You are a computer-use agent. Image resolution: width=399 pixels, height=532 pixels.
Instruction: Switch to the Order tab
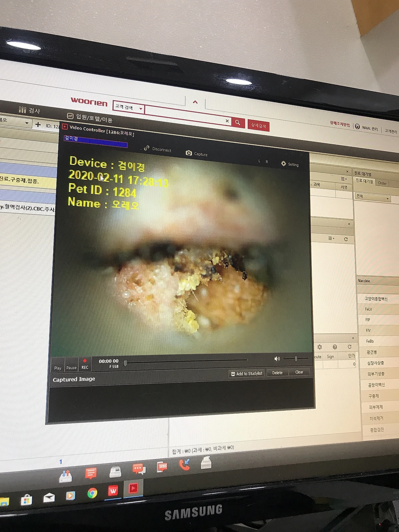(x=382, y=183)
